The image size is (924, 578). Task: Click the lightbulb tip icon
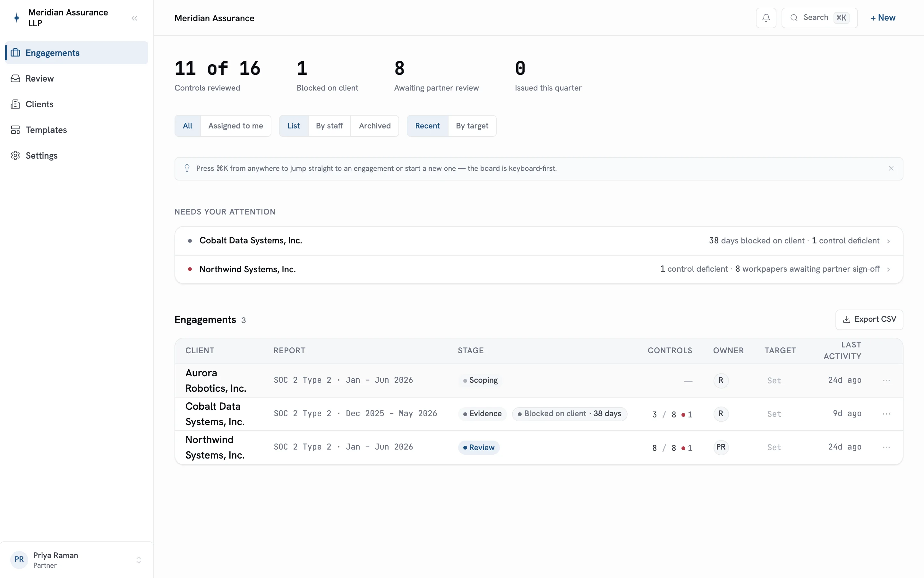pyautogui.click(x=187, y=168)
